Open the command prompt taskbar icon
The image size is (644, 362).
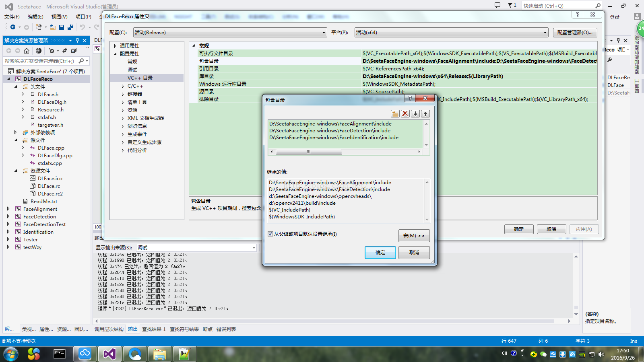(x=60, y=354)
